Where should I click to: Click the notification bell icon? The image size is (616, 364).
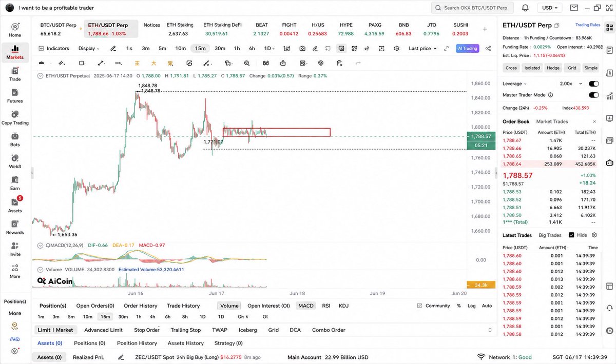(525, 8)
